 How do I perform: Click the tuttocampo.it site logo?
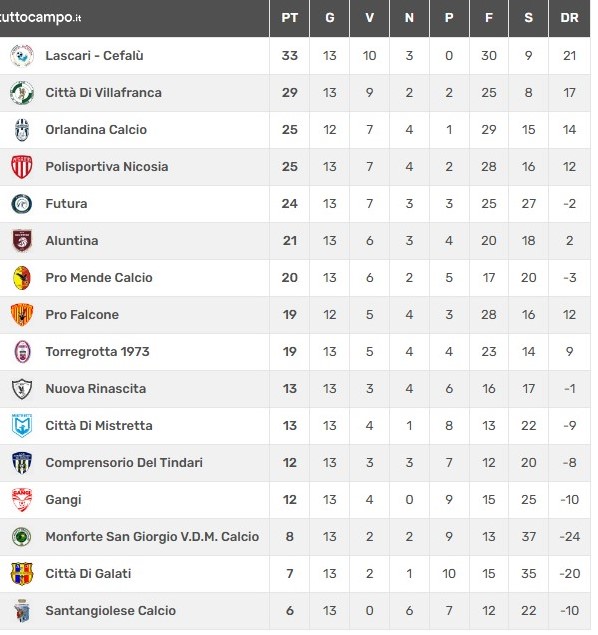[x=40, y=18]
